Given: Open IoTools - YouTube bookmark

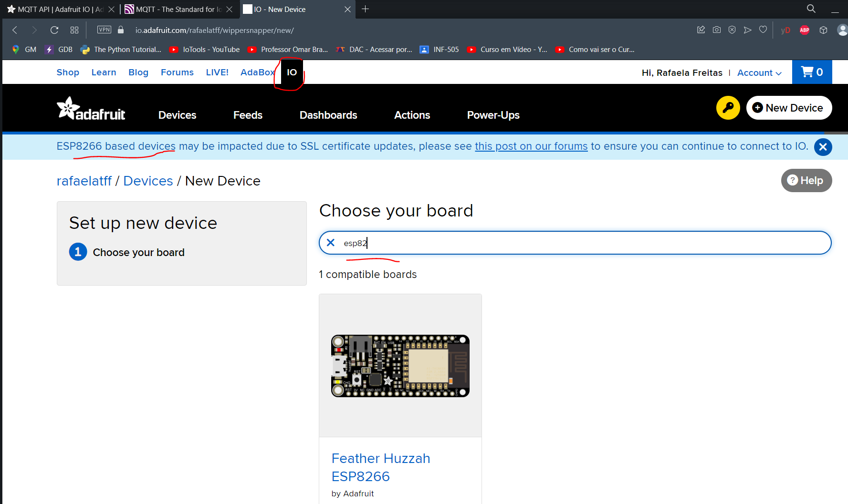Looking at the screenshot, I should 205,50.
